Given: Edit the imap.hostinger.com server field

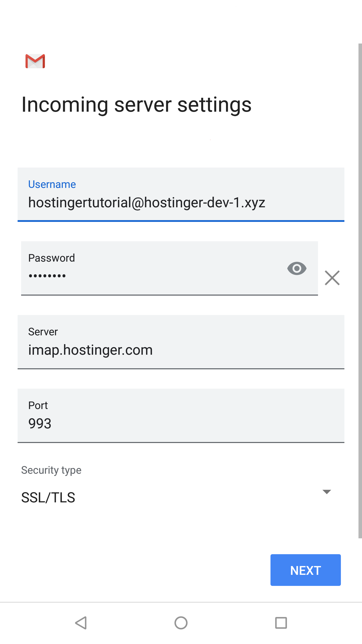Looking at the screenshot, I should click(90, 350).
